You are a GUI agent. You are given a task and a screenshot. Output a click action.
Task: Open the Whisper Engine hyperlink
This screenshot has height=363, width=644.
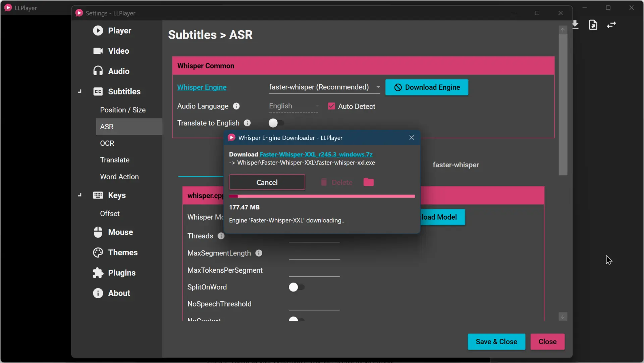pos(202,87)
